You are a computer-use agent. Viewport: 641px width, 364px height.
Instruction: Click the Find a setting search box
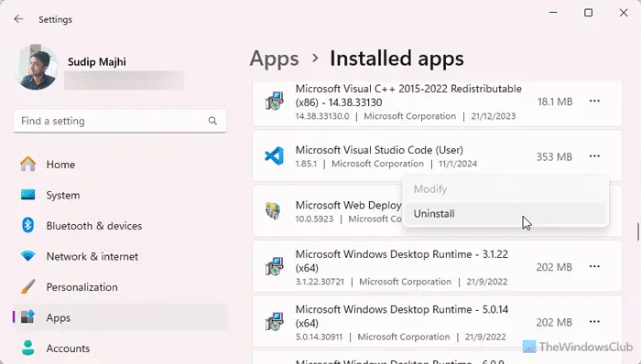(119, 121)
